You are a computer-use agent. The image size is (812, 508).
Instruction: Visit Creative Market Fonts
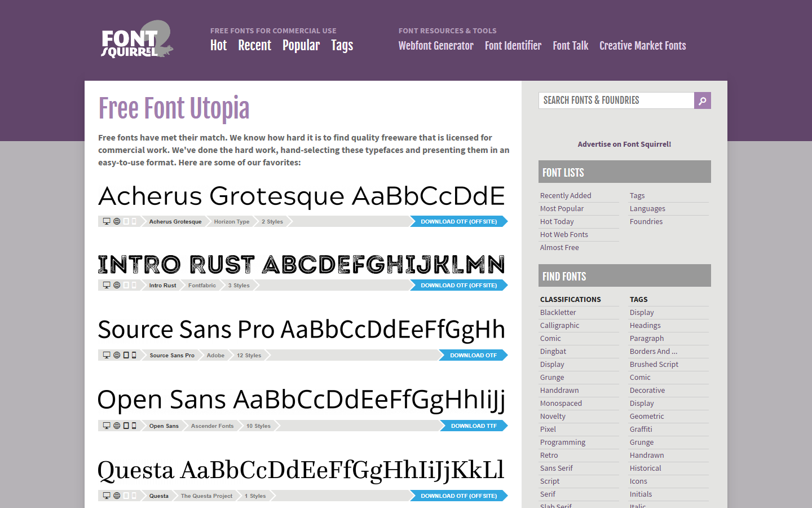pyautogui.click(x=643, y=46)
